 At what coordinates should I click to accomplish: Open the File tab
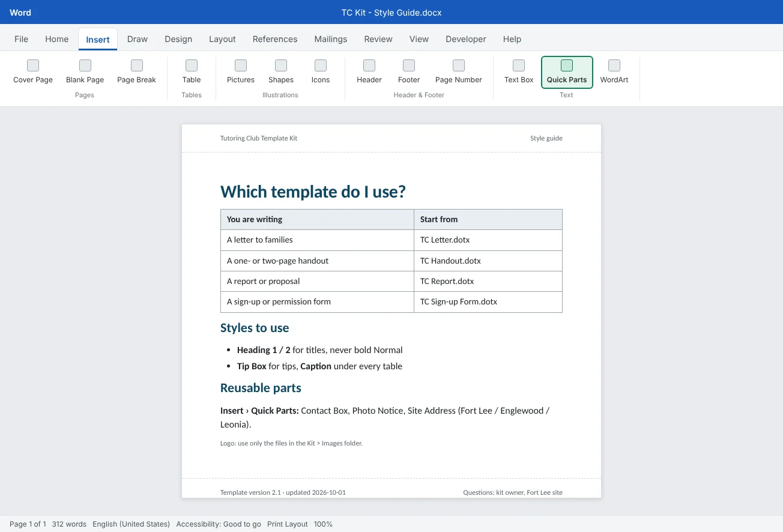(x=21, y=39)
